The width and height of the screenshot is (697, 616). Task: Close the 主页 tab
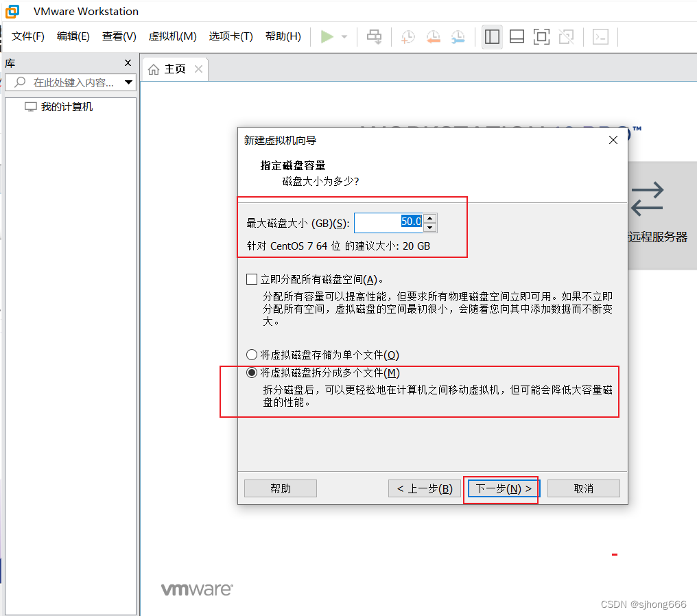(x=199, y=69)
